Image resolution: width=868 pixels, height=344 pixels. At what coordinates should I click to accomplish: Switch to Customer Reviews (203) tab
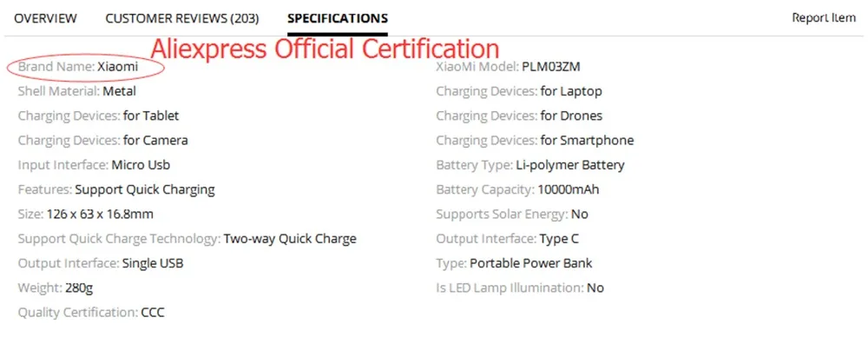[182, 18]
